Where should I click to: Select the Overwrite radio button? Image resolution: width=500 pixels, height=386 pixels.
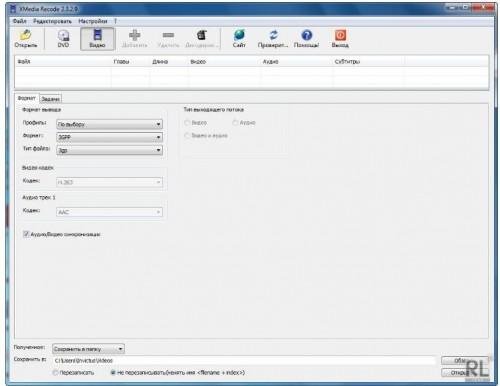click(x=56, y=373)
